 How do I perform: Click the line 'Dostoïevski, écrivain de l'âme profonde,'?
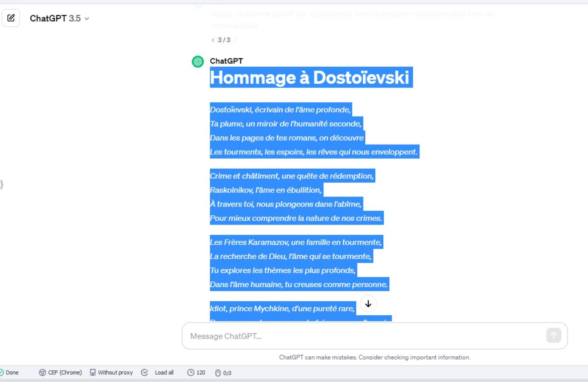[x=280, y=110]
